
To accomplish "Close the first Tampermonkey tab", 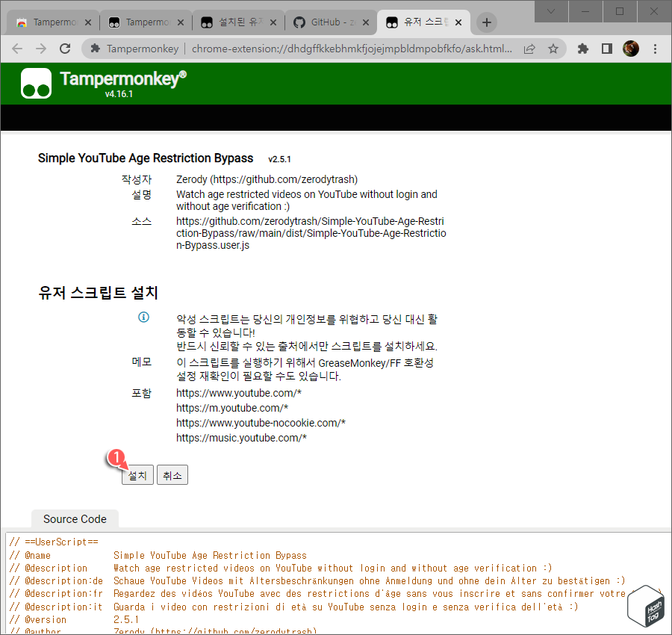I will (x=88, y=22).
